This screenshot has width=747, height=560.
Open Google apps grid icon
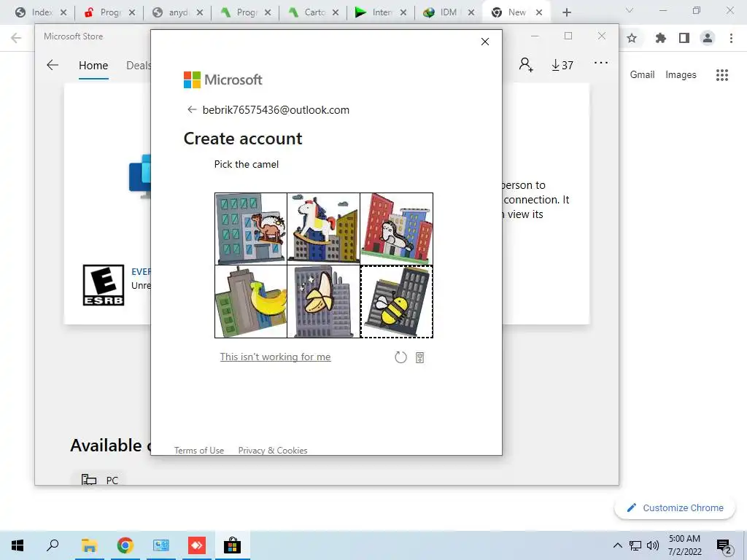[x=722, y=75]
